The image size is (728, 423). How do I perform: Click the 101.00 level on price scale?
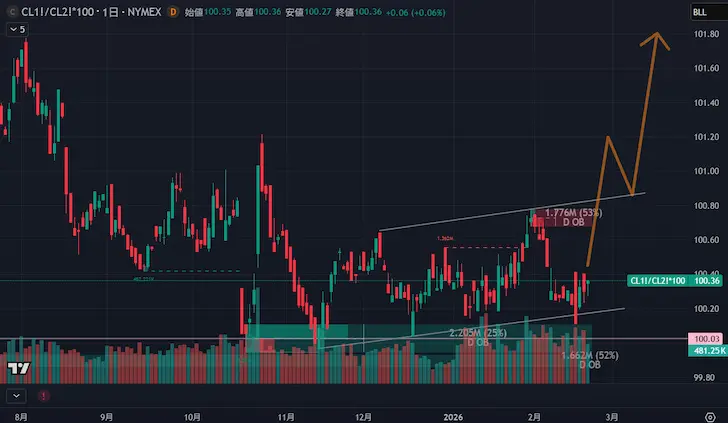pyautogui.click(x=706, y=171)
